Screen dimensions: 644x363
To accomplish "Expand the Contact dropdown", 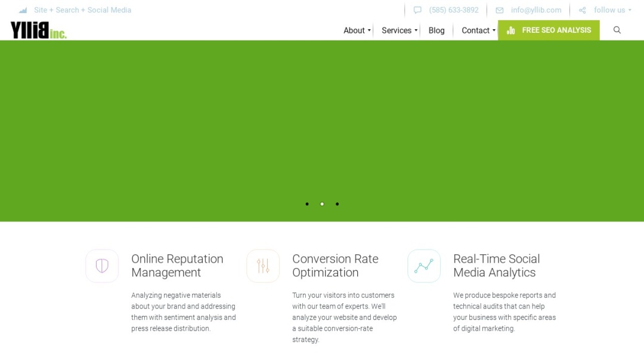I will [476, 30].
